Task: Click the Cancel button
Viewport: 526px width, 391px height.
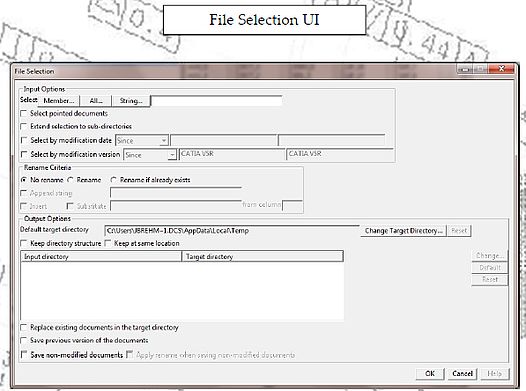Action: [462, 374]
